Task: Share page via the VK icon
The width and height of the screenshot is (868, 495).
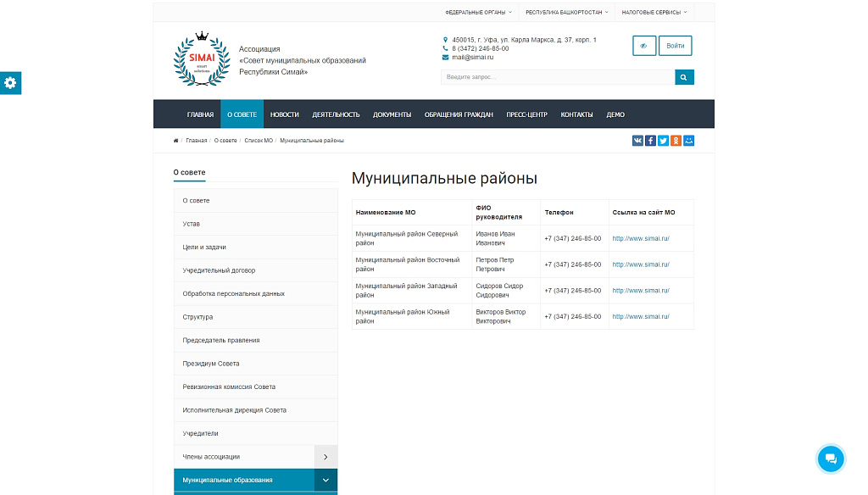Action: click(x=637, y=140)
